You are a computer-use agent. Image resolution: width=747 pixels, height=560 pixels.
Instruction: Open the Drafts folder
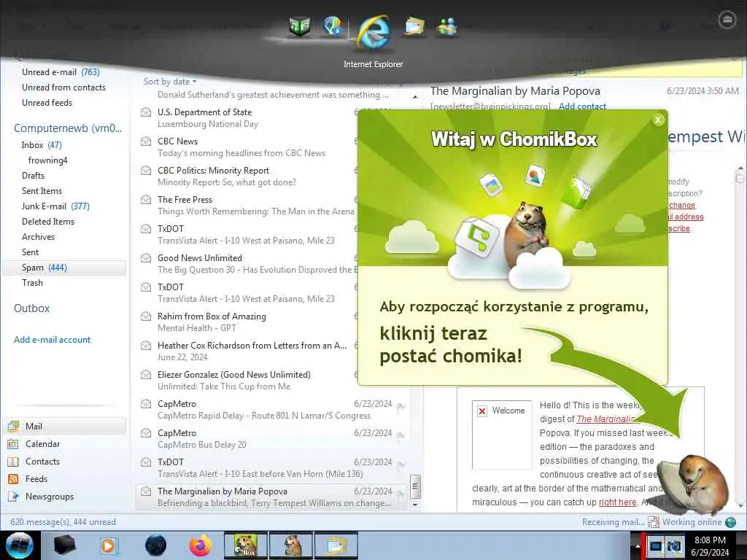(33, 176)
